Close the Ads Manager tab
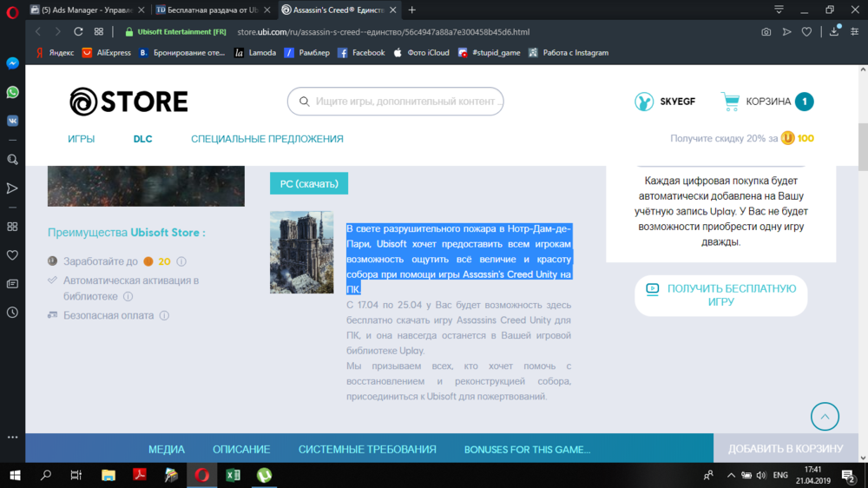This screenshot has height=488, width=868. click(141, 10)
